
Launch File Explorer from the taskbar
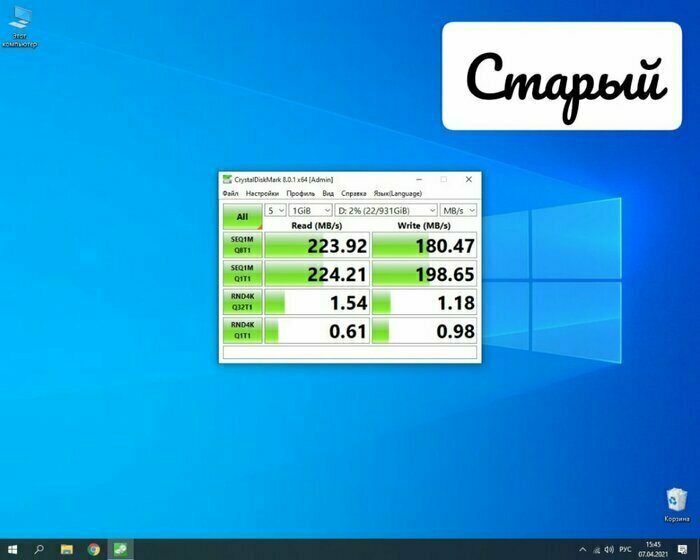click(67, 549)
